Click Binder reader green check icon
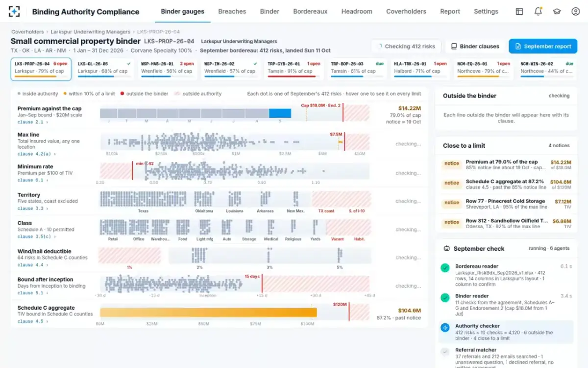588x368 pixels. (445, 297)
